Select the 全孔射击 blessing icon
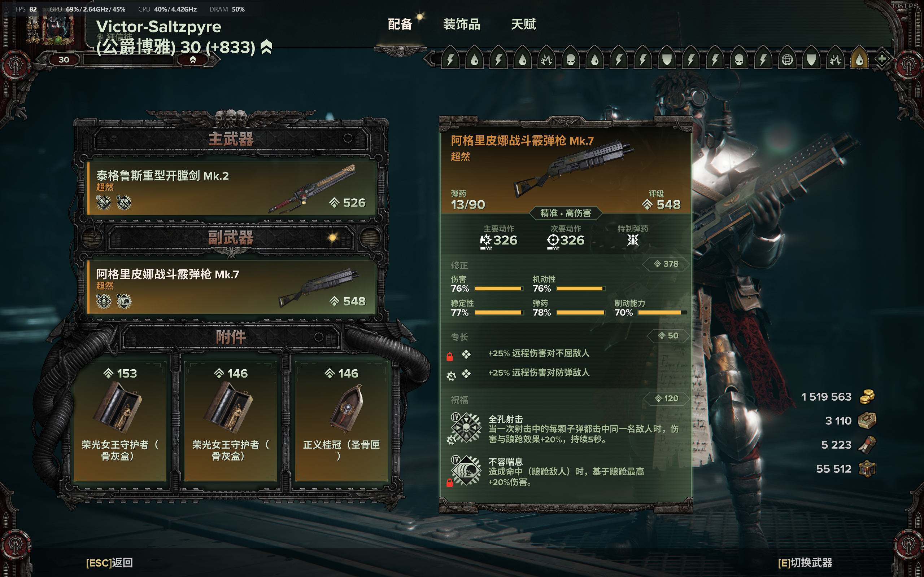Screen dimensions: 924x577 (466, 428)
